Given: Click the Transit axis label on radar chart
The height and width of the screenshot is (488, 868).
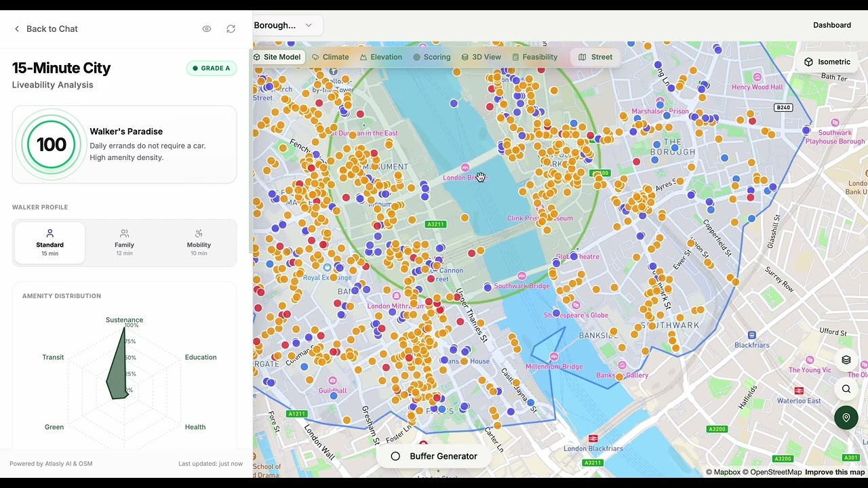Looking at the screenshot, I should pyautogui.click(x=53, y=357).
